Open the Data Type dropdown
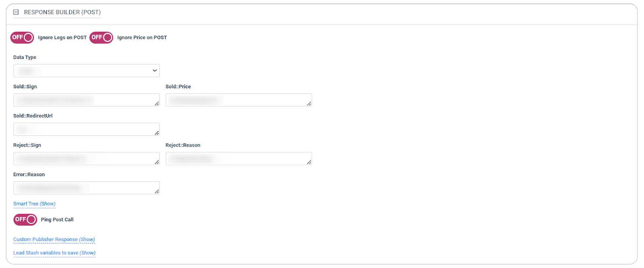Screen dimensions: 644x268 tap(86, 71)
